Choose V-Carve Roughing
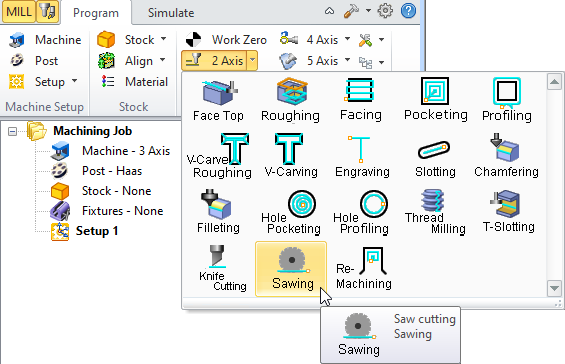 [x=219, y=156]
